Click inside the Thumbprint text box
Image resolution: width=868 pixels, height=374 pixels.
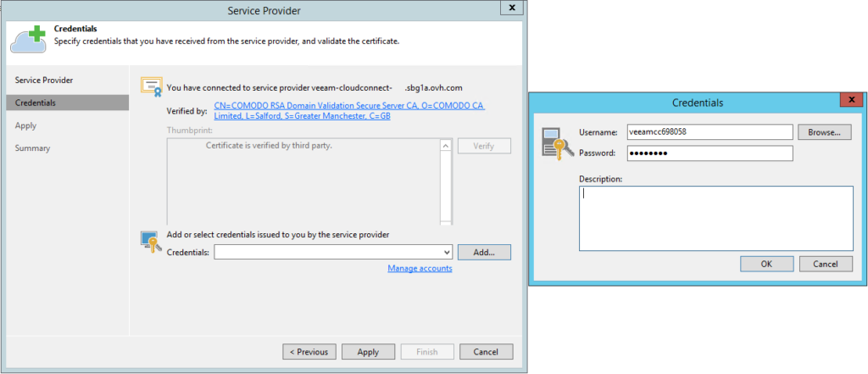click(x=304, y=181)
